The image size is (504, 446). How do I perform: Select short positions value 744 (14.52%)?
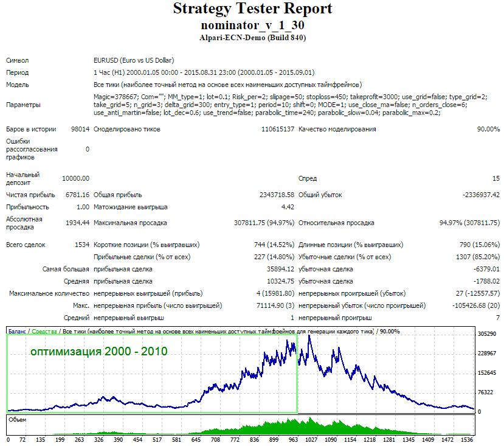click(x=274, y=245)
